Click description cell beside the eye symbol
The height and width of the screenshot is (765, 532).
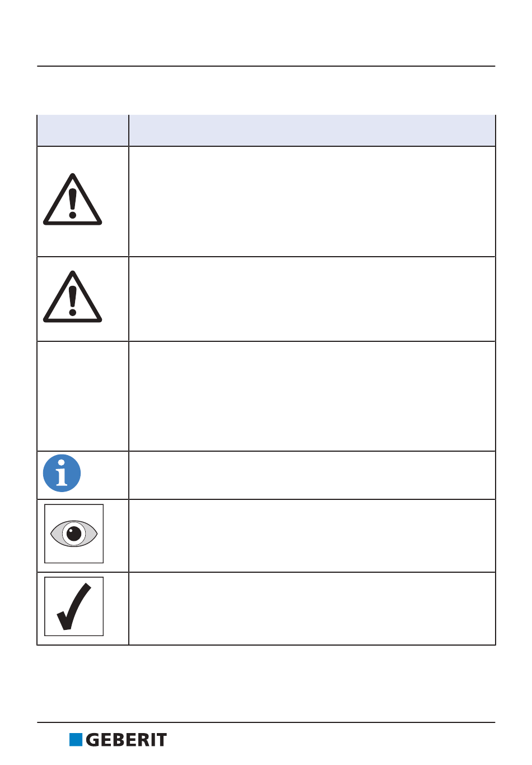click(x=312, y=536)
